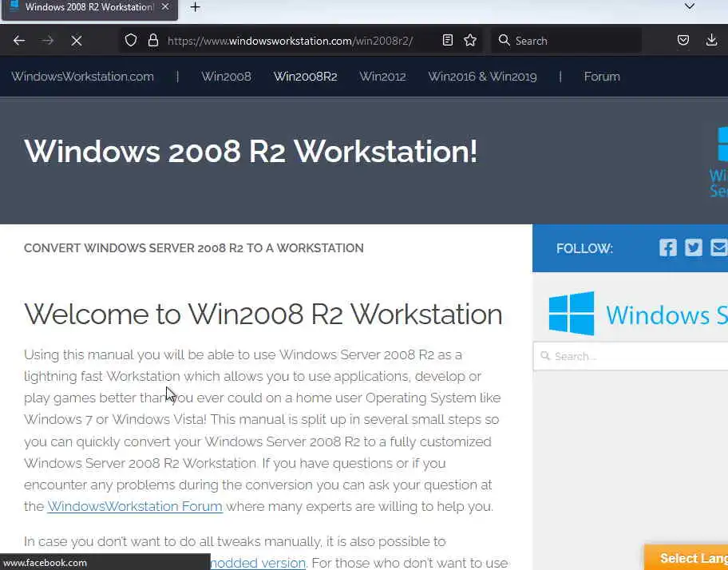The width and height of the screenshot is (728, 570).
Task: Click the address bar URL
Action: coord(291,41)
